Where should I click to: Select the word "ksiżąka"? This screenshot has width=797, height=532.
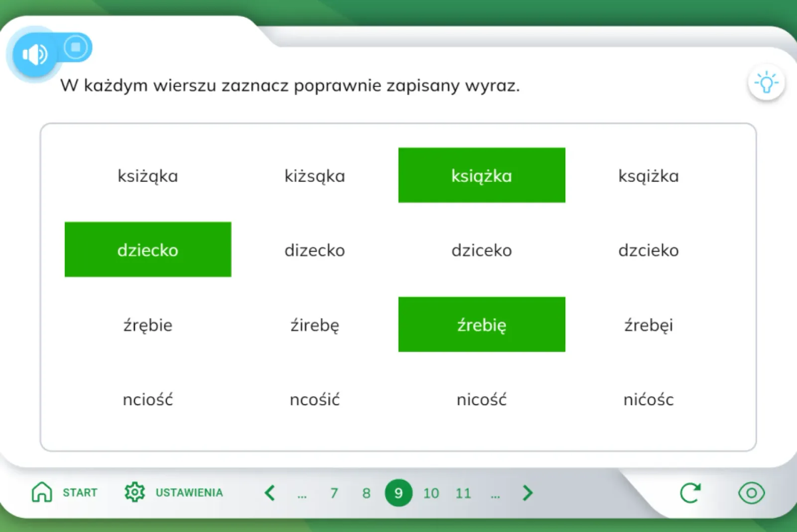148,176
